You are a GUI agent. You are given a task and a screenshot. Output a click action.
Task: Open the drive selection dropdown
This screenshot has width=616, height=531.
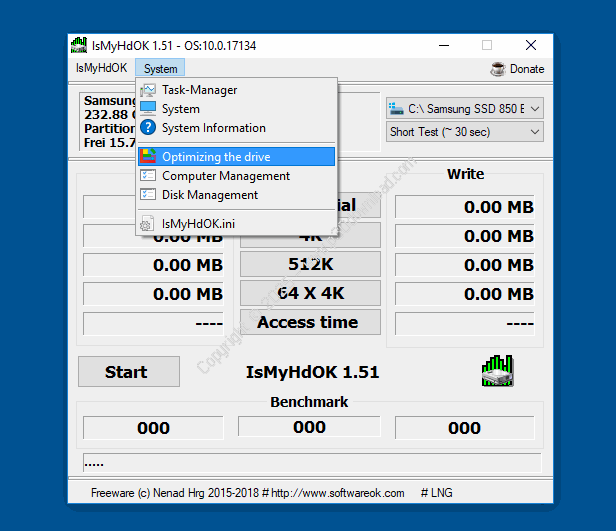click(x=464, y=108)
